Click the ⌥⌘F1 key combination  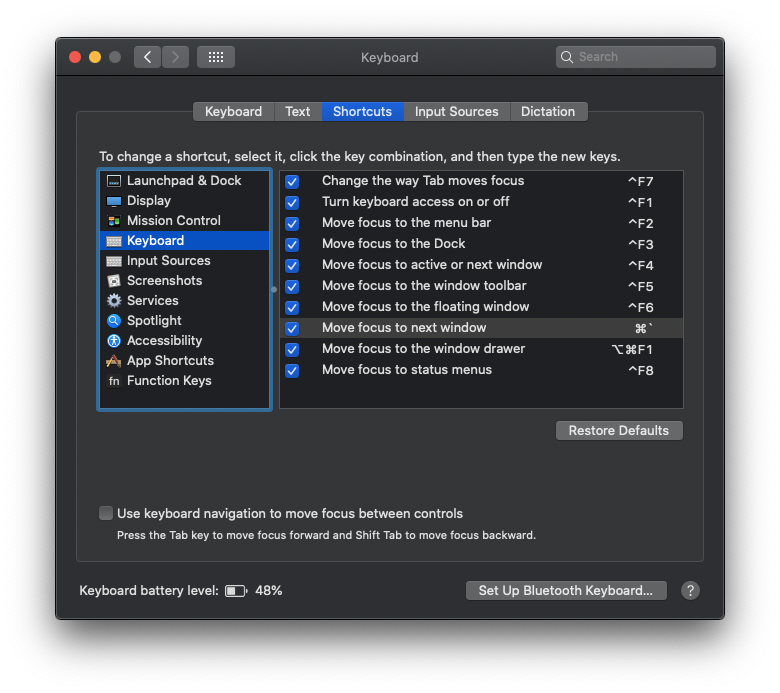(x=632, y=349)
